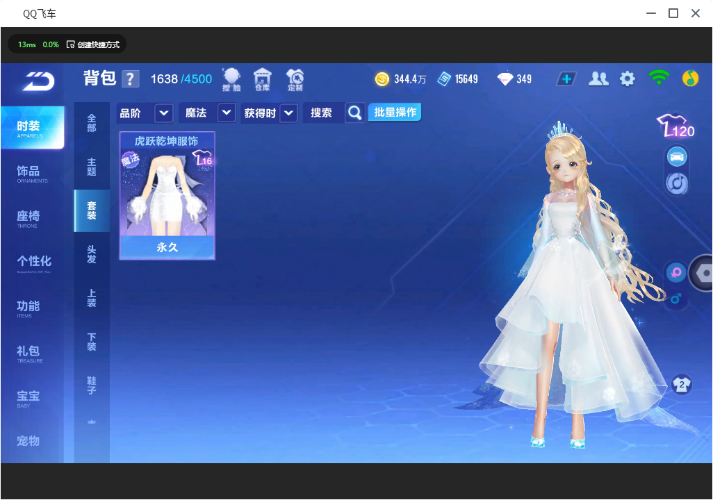This screenshot has height=500, width=713.
Task: Select the 虎跃乾坤服饰 outfit card
Action: pos(167,195)
